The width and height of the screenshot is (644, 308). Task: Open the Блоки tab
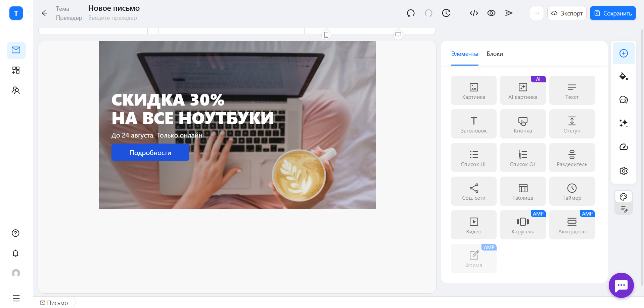click(x=495, y=54)
